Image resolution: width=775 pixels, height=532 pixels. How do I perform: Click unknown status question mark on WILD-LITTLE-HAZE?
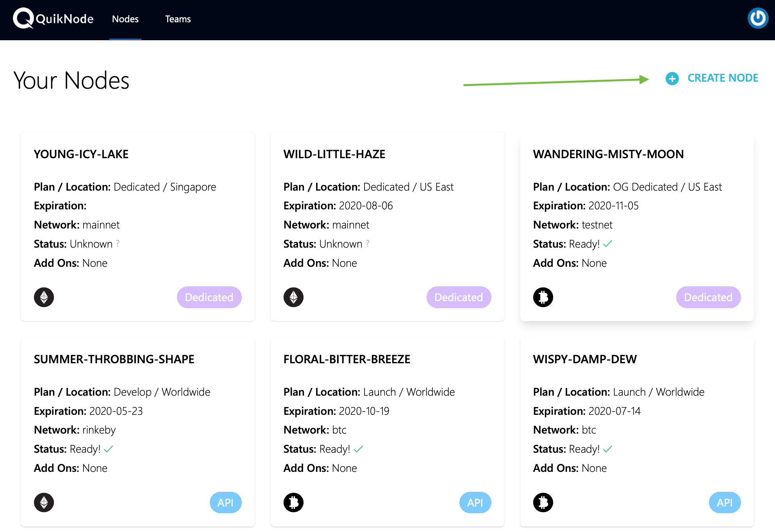(x=368, y=243)
